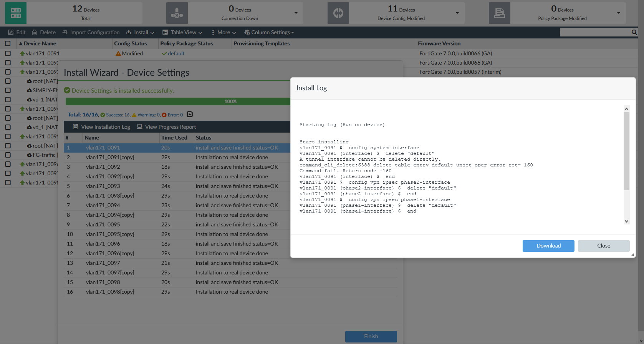
Task: Select the checkbox for the vlan171_0098 device row
Action: point(8,183)
